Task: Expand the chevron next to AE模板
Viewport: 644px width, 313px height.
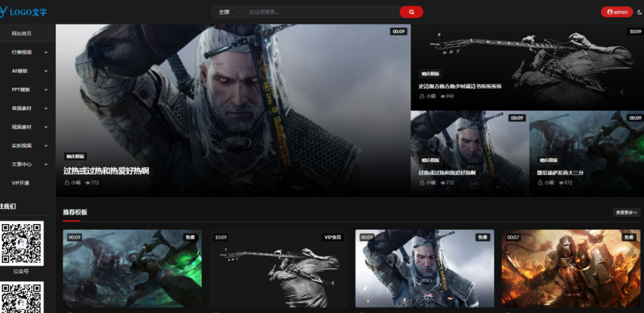Action: tap(45, 70)
